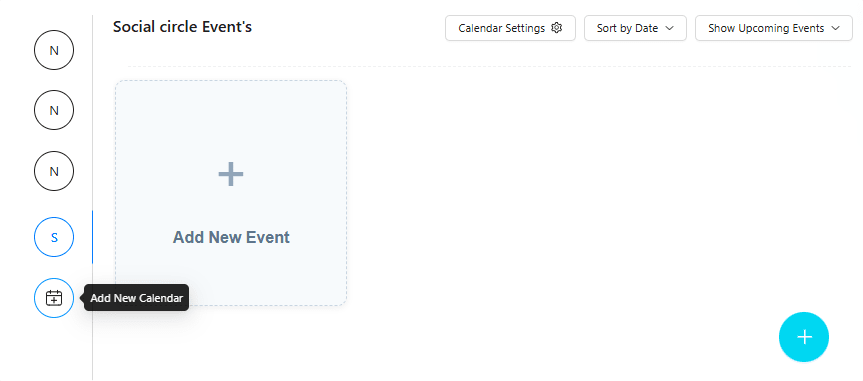Click the cyan floating plus button
The width and height of the screenshot is (863, 381).
point(804,337)
